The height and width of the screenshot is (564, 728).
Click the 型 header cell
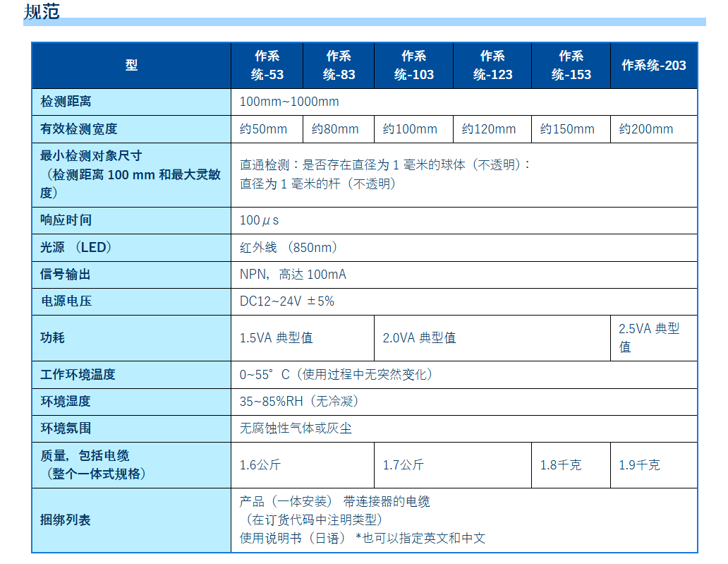coord(131,65)
